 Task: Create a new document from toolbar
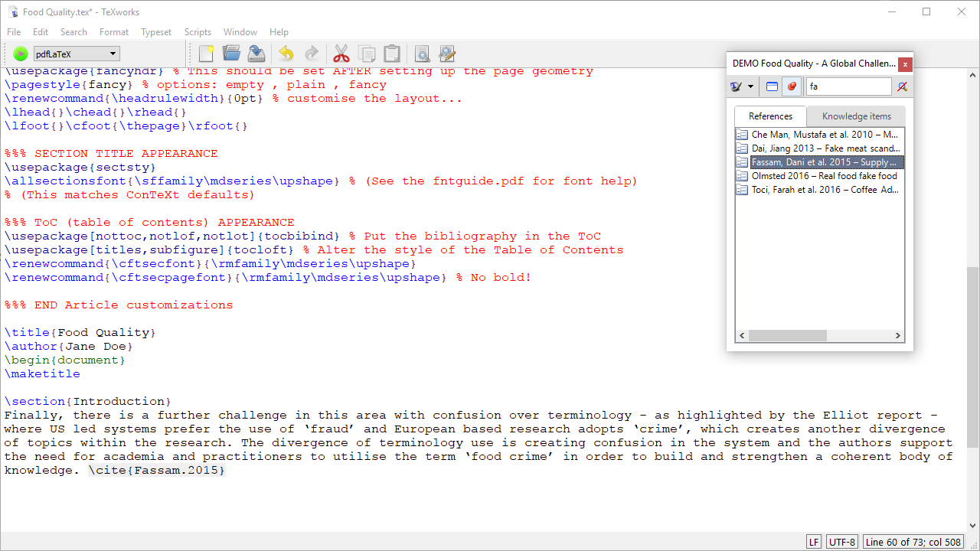[206, 54]
